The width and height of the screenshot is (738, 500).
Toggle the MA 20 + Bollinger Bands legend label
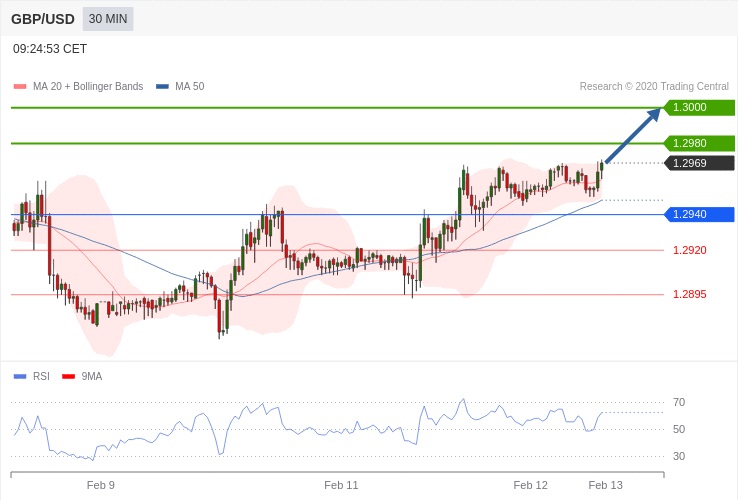[88, 87]
